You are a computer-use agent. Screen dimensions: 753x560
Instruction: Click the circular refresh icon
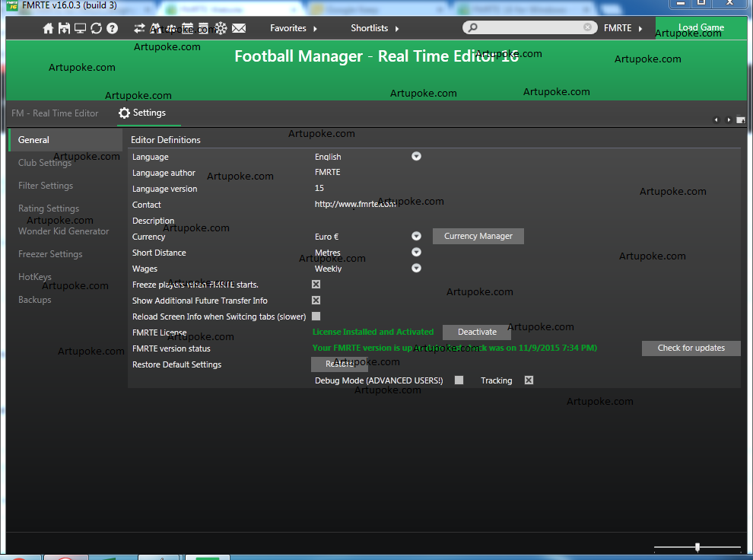pos(96,28)
